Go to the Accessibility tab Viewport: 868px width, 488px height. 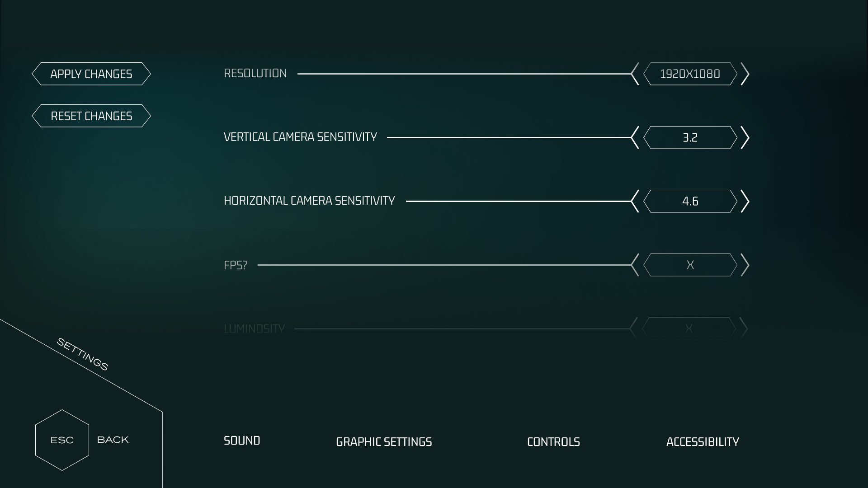(x=703, y=442)
